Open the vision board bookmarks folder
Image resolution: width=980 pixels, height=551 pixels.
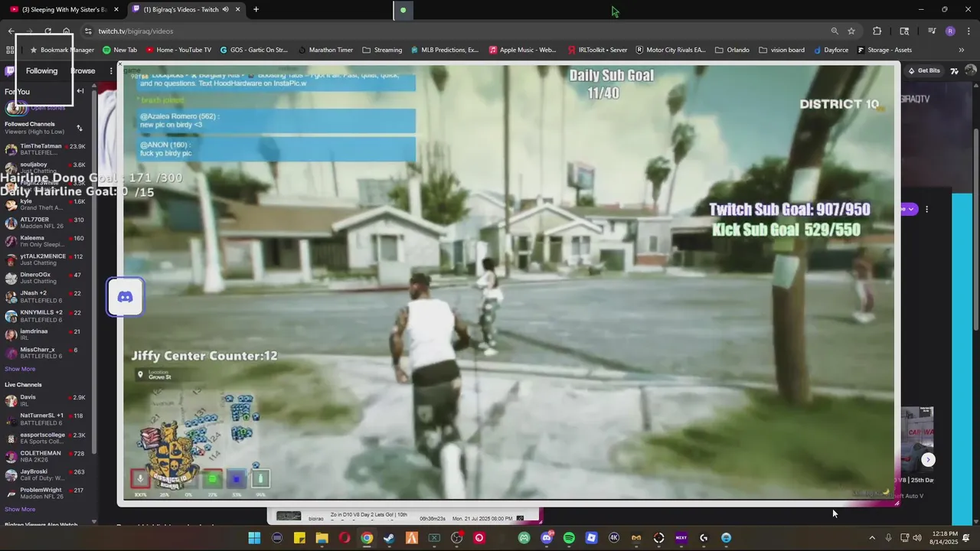[x=782, y=50]
